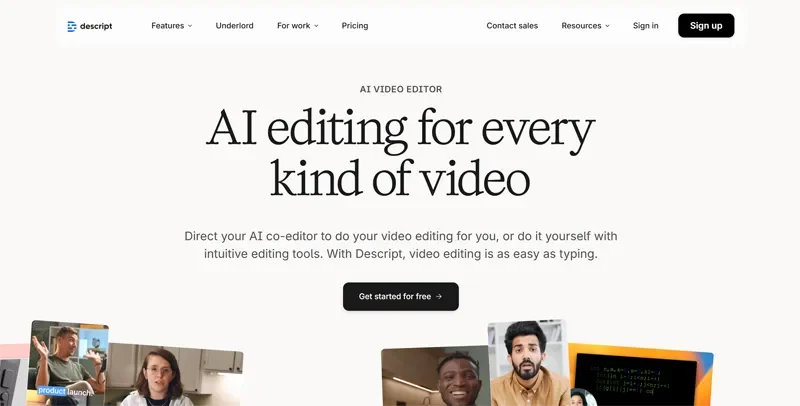
Task: Click the 'AI VIDEO EDITOR' label text
Action: point(400,89)
